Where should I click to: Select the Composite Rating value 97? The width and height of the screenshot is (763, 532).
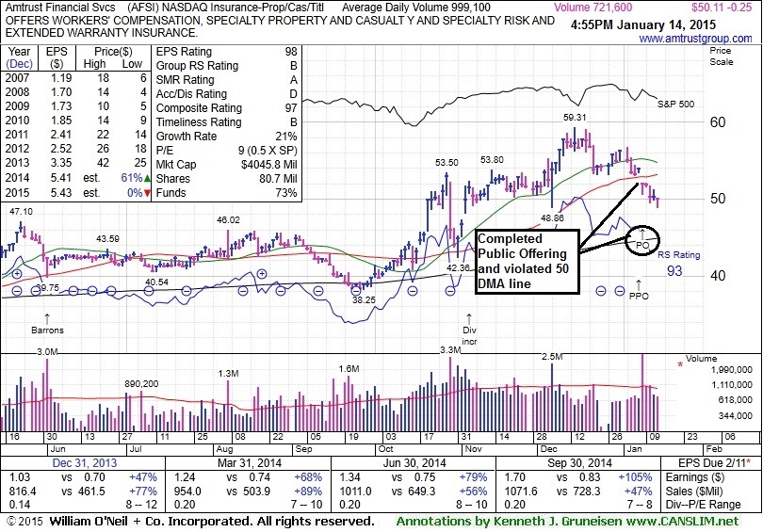(x=291, y=108)
